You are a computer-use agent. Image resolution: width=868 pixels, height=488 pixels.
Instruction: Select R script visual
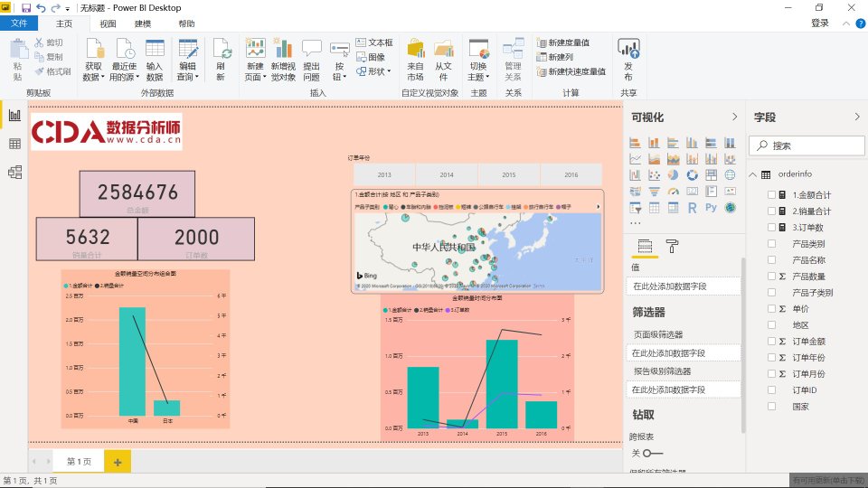692,208
